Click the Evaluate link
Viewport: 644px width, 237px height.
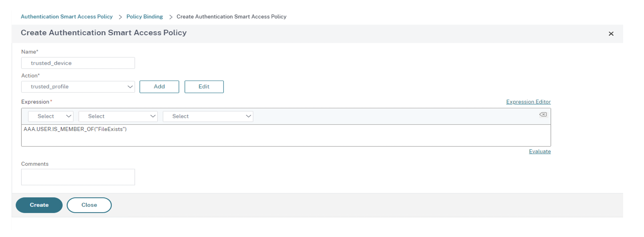click(x=540, y=151)
